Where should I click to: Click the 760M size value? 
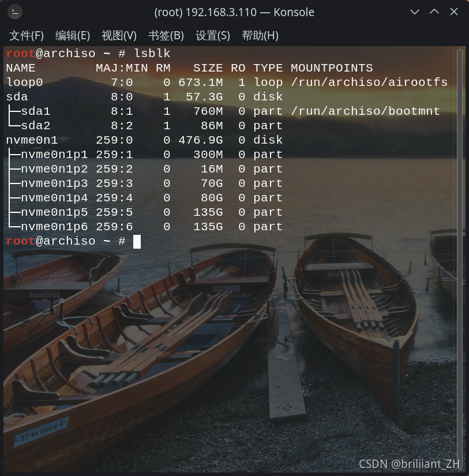tap(208, 111)
